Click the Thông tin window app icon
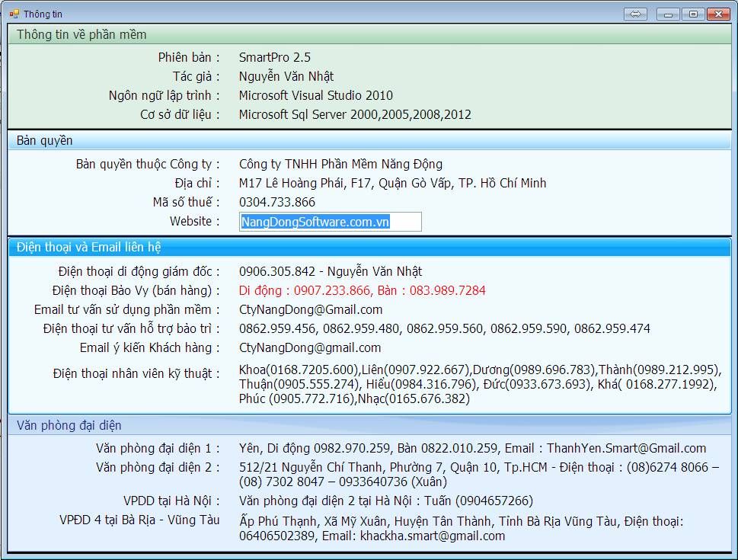738x560 pixels. pyautogui.click(x=14, y=14)
